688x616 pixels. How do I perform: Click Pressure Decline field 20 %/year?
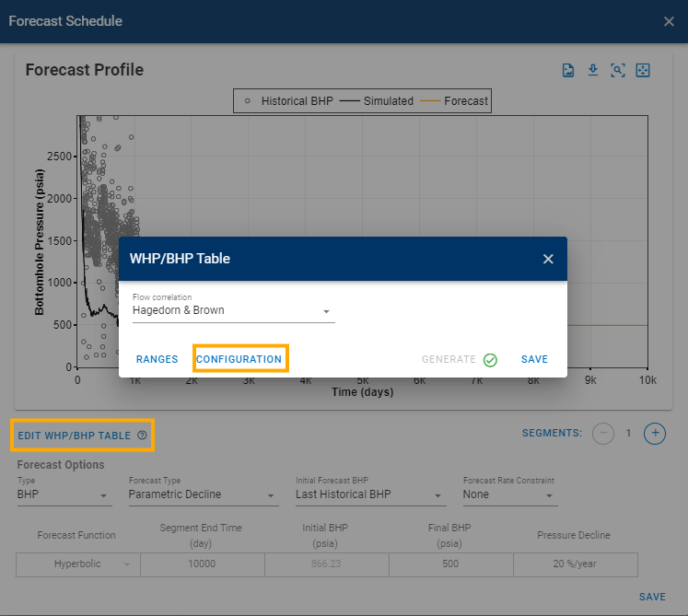click(576, 564)
